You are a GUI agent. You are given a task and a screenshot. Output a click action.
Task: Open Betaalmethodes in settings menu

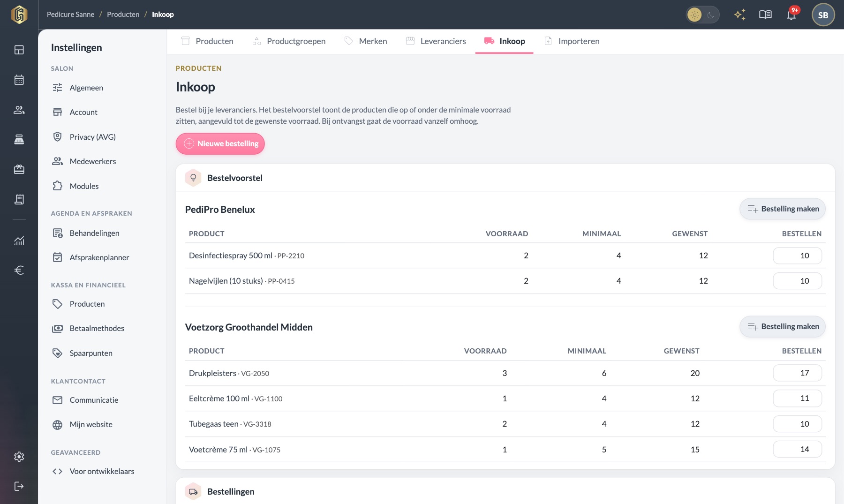[x=97, y=328]
